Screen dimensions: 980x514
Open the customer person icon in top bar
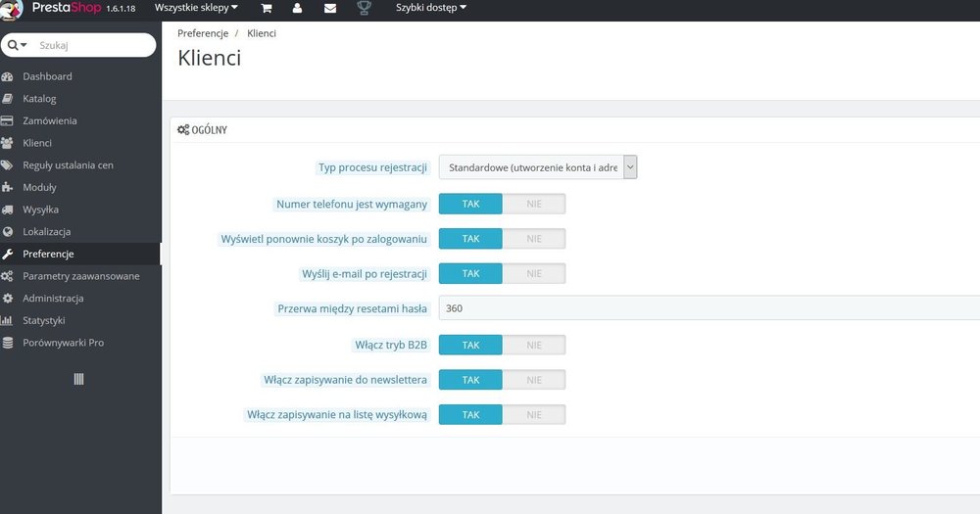click(x=298, y=8)
